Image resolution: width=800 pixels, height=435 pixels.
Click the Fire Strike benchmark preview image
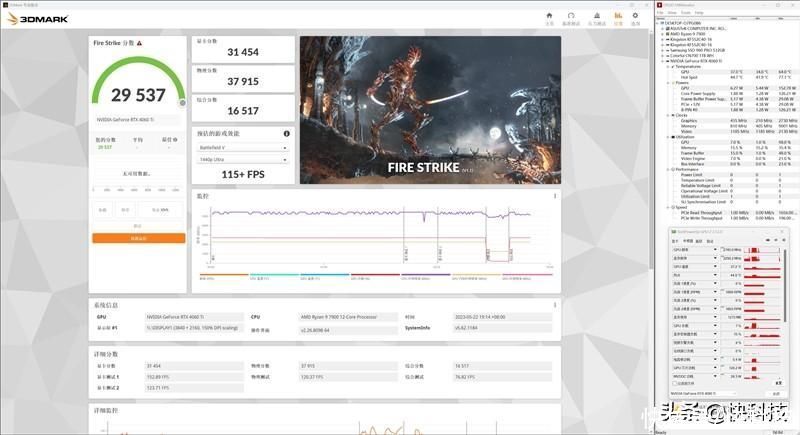[430, 110]
